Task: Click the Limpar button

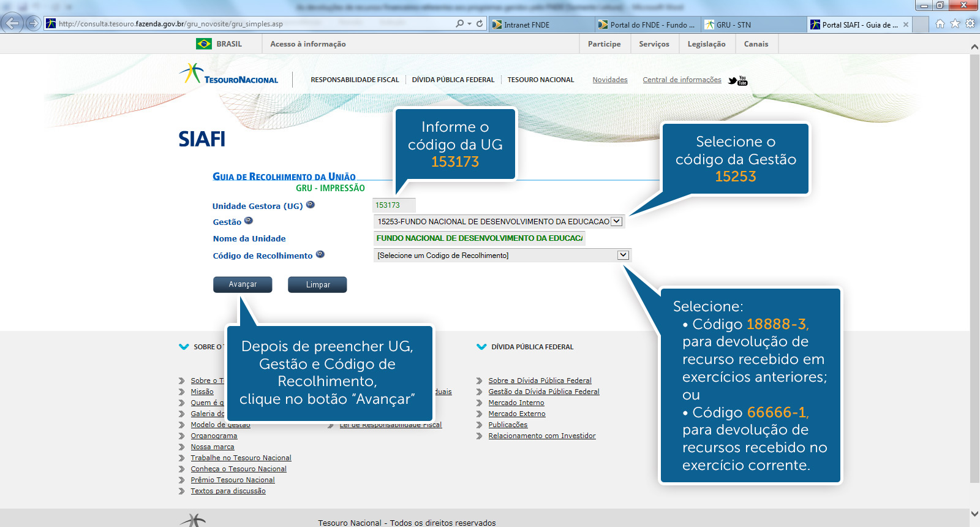Action: pos(317,284)
